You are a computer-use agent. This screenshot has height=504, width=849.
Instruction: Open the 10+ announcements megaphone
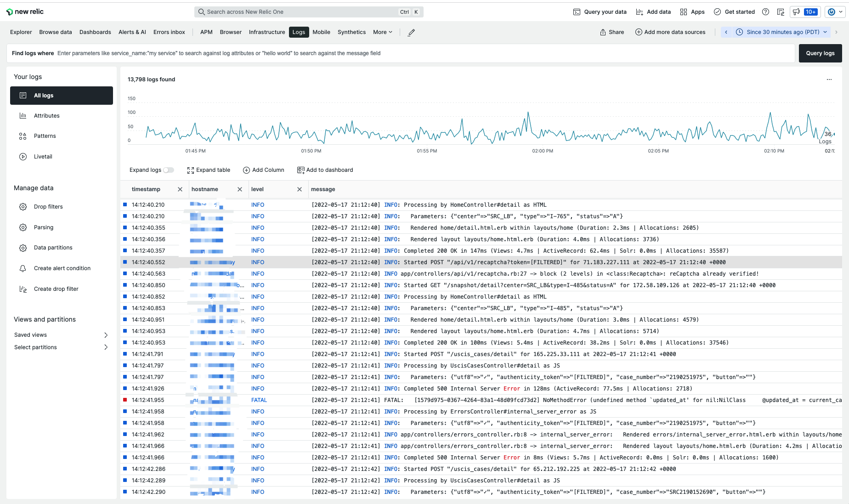[805, 12]
